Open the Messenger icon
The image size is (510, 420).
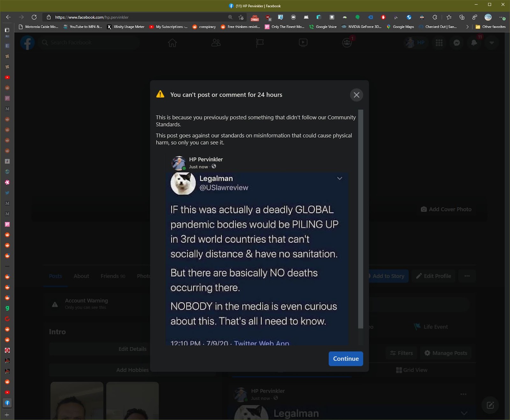click(x=457, y=43)
